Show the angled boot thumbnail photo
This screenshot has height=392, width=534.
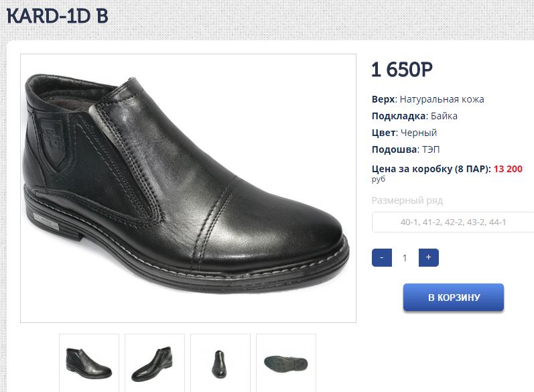tap(155, 363)
